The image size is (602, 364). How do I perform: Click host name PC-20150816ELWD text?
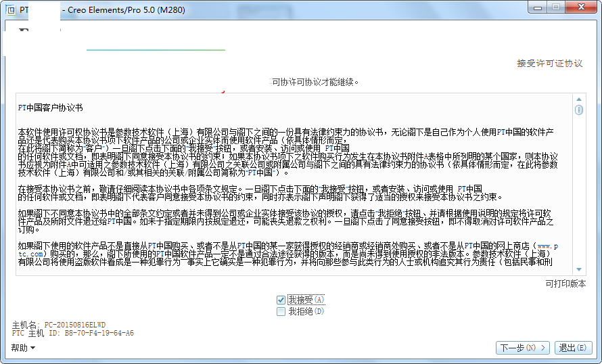(x=75, y=325)
